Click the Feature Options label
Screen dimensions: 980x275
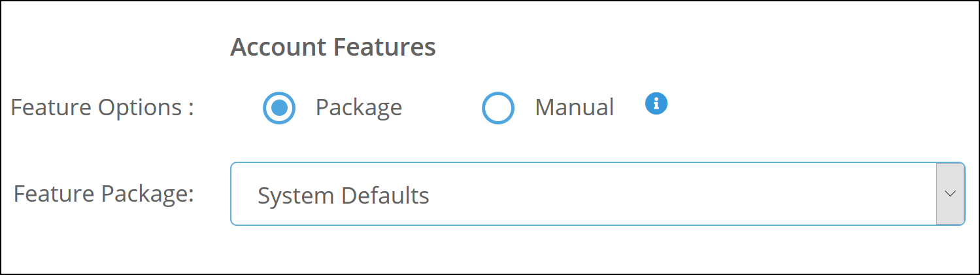coord(103,107)
